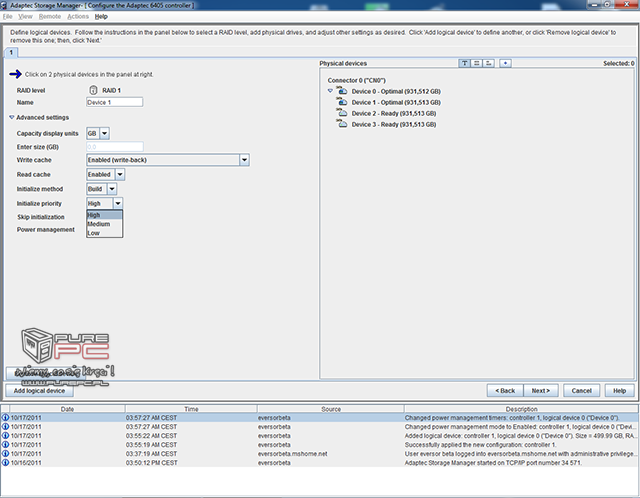Click the drive icon of Device 2 - Ready

click(342, 113)
